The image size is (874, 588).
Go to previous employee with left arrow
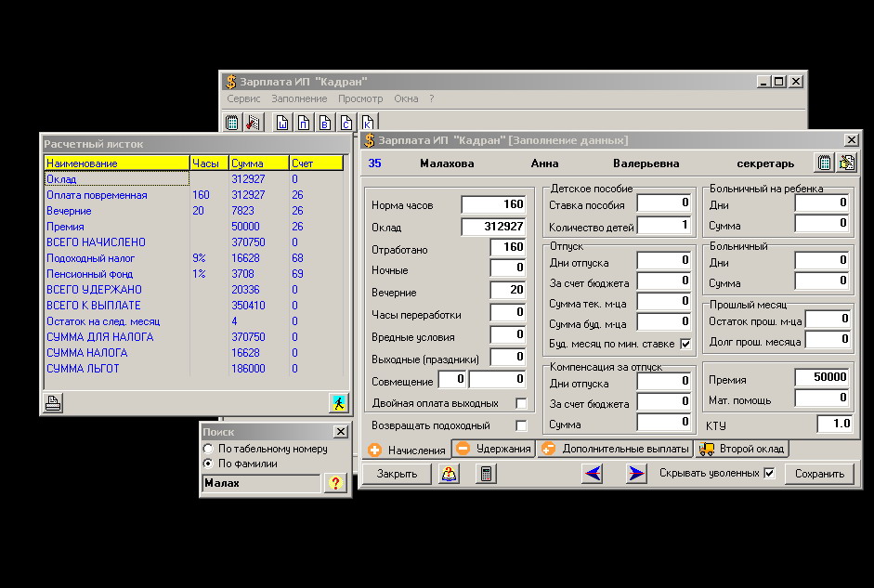click(x=593, y=474)
